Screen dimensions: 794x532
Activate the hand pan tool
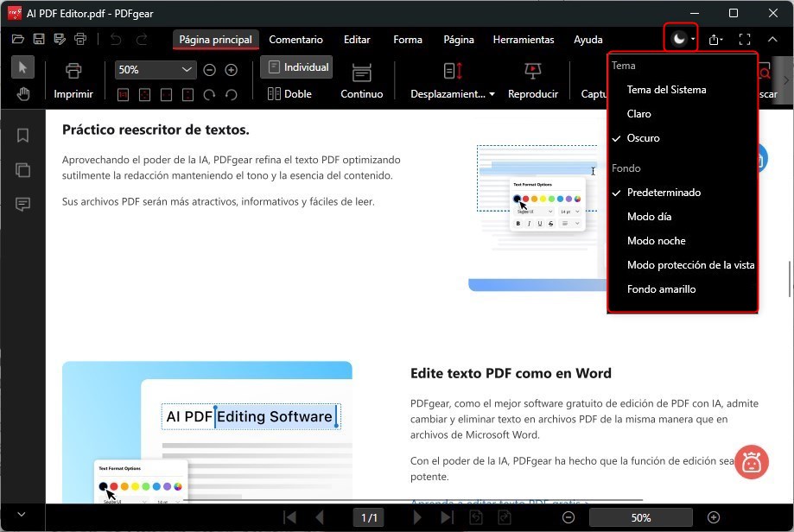[22, 94]
